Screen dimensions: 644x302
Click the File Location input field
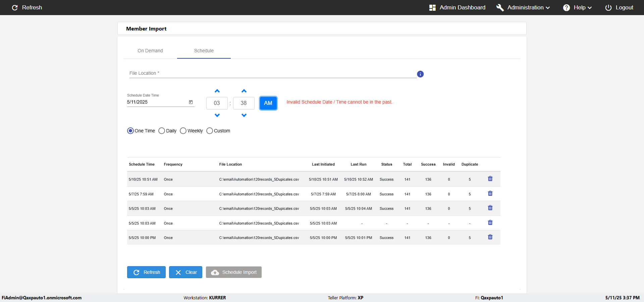(x=273, y=73)
